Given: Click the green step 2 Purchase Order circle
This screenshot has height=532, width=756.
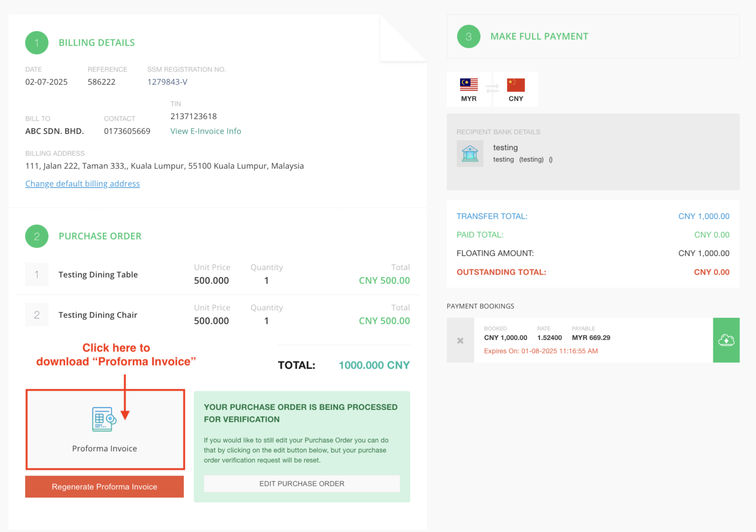Looking at the screenshot, I should pos(36,236).
